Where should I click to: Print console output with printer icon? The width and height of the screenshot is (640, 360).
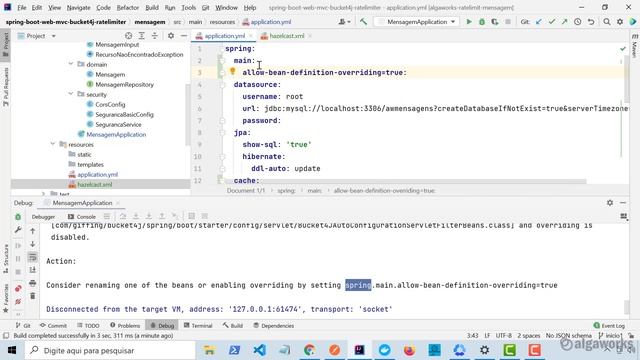[x=33, y=283]
